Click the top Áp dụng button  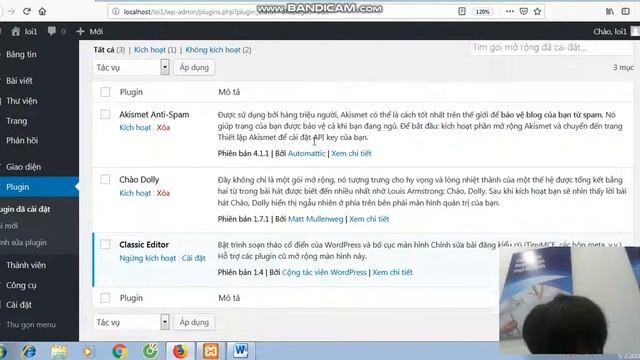click(194, 67)
